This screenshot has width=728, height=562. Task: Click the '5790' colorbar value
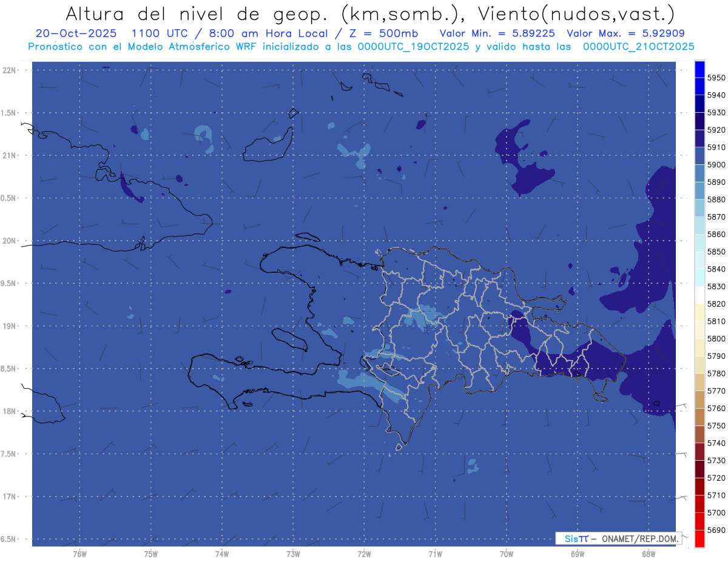716,356
